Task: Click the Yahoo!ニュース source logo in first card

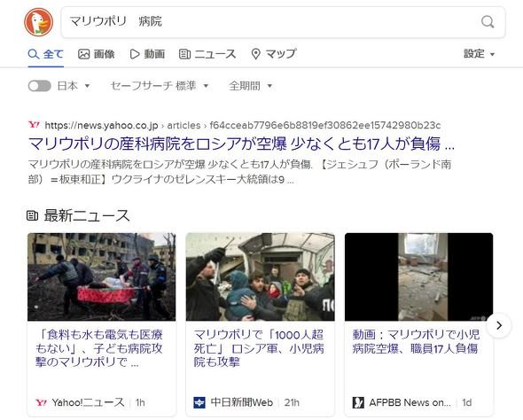Action: pos(42,402)
